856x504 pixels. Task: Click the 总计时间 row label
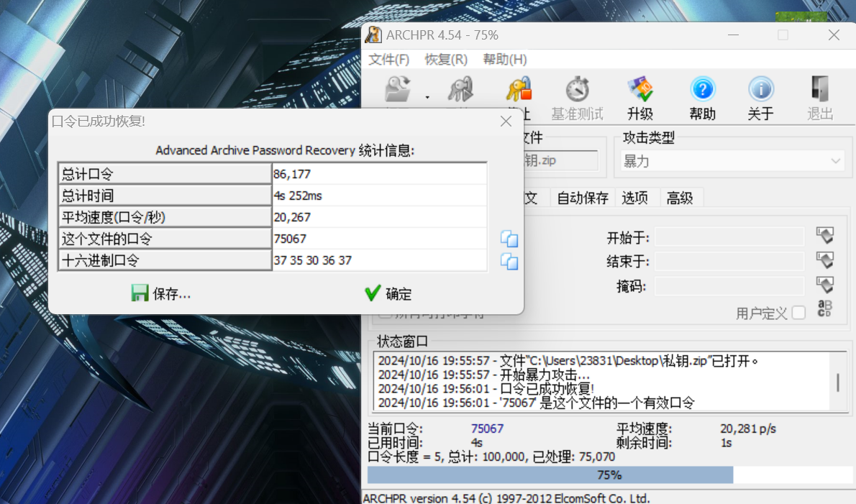point(165,196)
